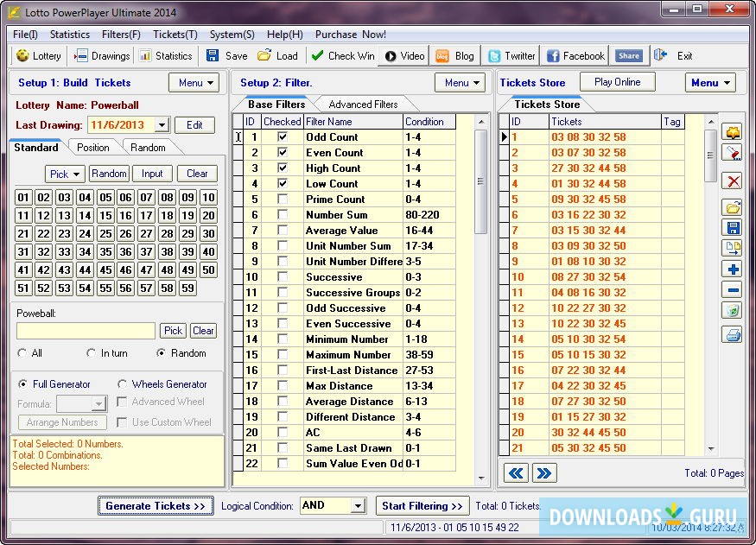Open the Tickets menu from the menu bar
The image size is (756, 545).
[x=175, y=34]
